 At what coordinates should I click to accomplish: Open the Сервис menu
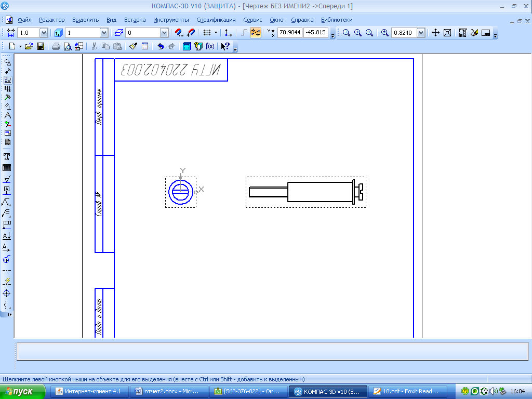click(x=252, y=20)
